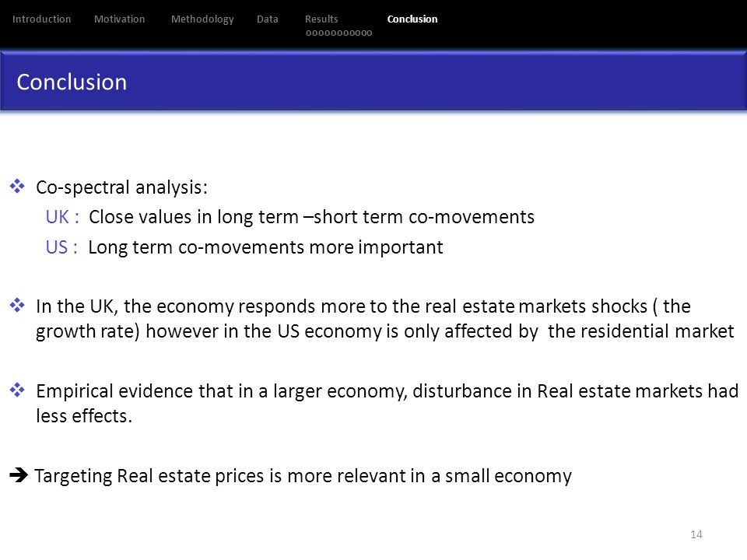Image resolution: width=747 pixels, height=560 pixels.
Task: Click the slide number 14
Action: (x=696, y=534)
